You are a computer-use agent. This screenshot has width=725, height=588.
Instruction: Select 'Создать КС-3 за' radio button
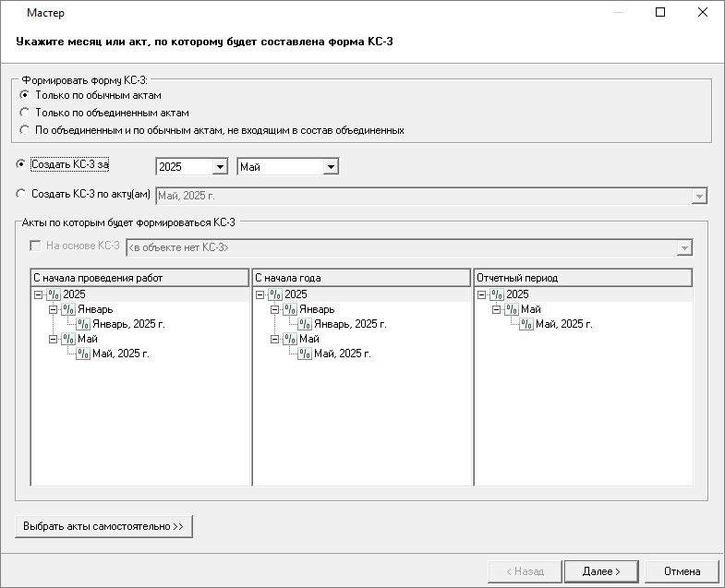click(21, 164)
